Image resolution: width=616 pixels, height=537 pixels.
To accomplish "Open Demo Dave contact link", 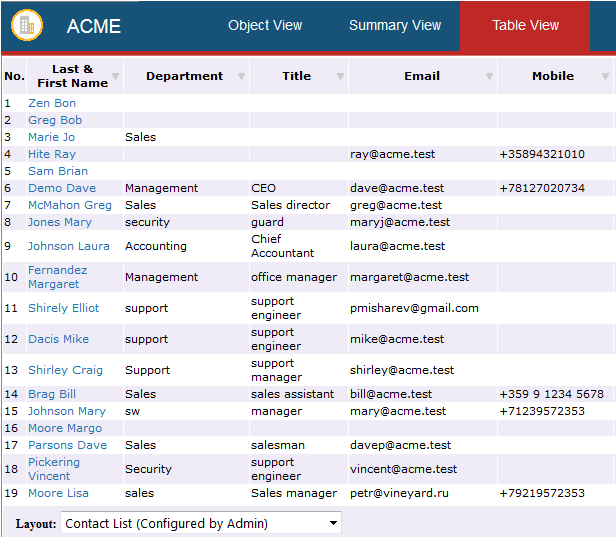I will [x=62, y=188].
